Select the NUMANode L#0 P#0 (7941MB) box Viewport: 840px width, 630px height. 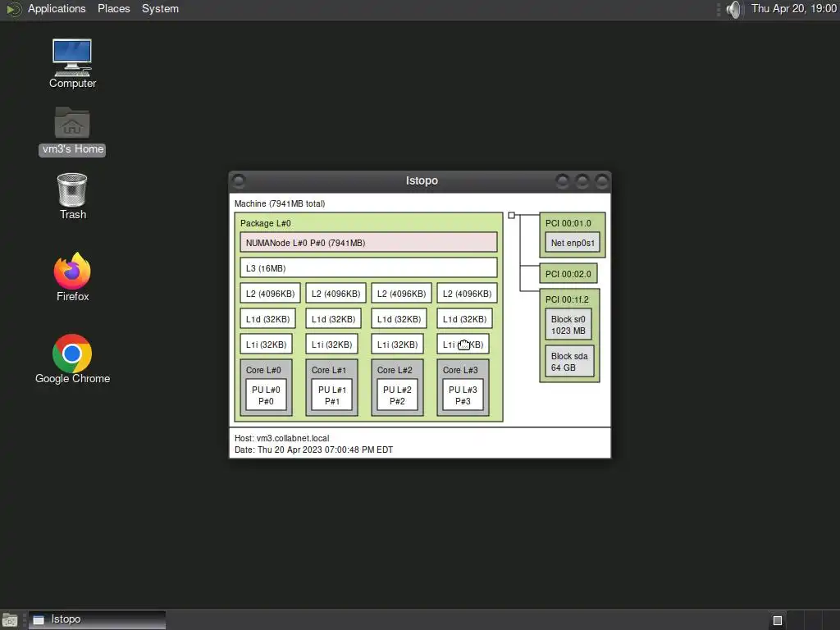click(368, 243)
